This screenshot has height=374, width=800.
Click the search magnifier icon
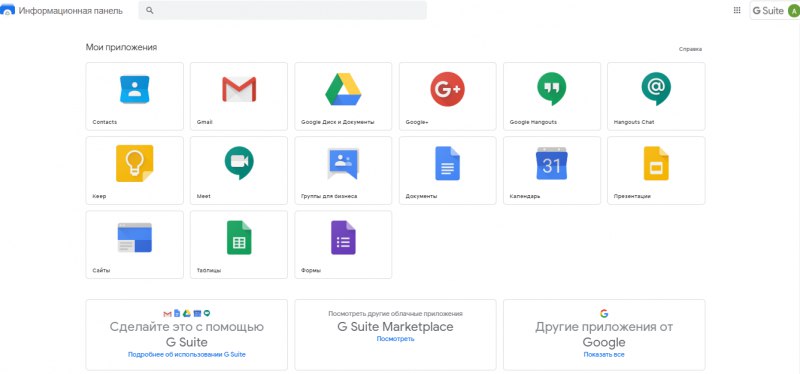[149, 10]
